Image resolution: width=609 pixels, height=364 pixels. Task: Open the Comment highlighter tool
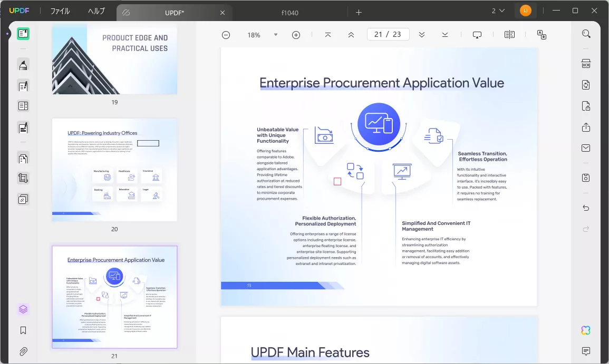[23, 65]
